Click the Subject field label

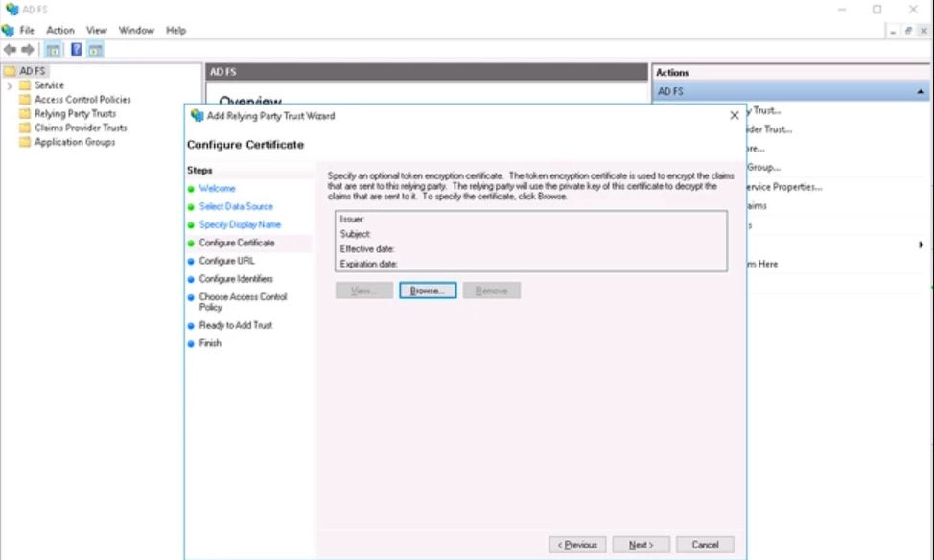click(x=356, y=234)
